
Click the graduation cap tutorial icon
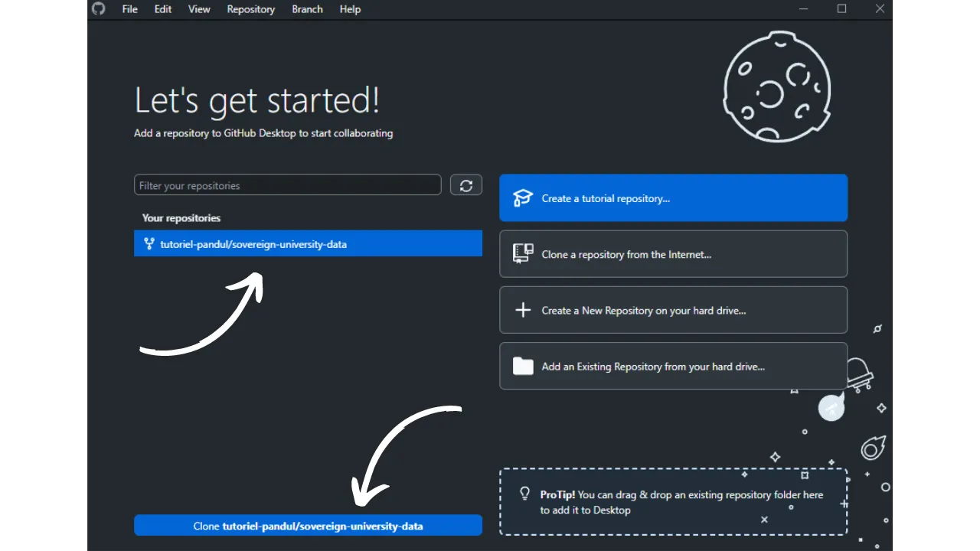[x=523, y=198]
